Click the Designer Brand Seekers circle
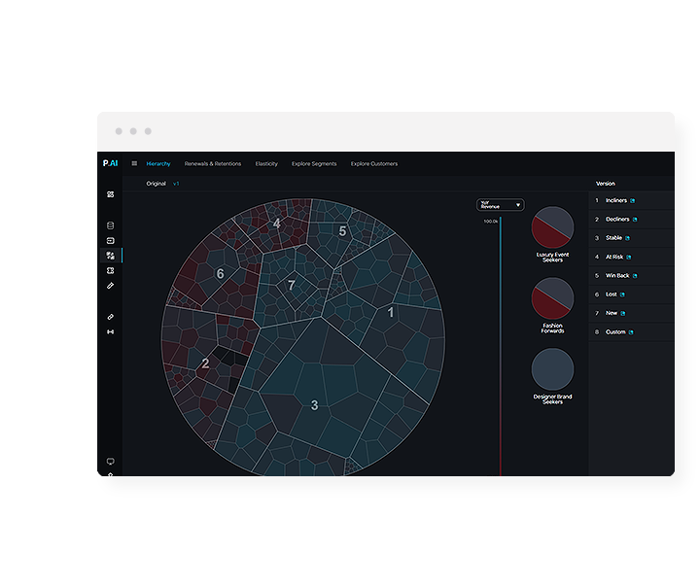This screenshot has width=700, height=588. (552, 370)
